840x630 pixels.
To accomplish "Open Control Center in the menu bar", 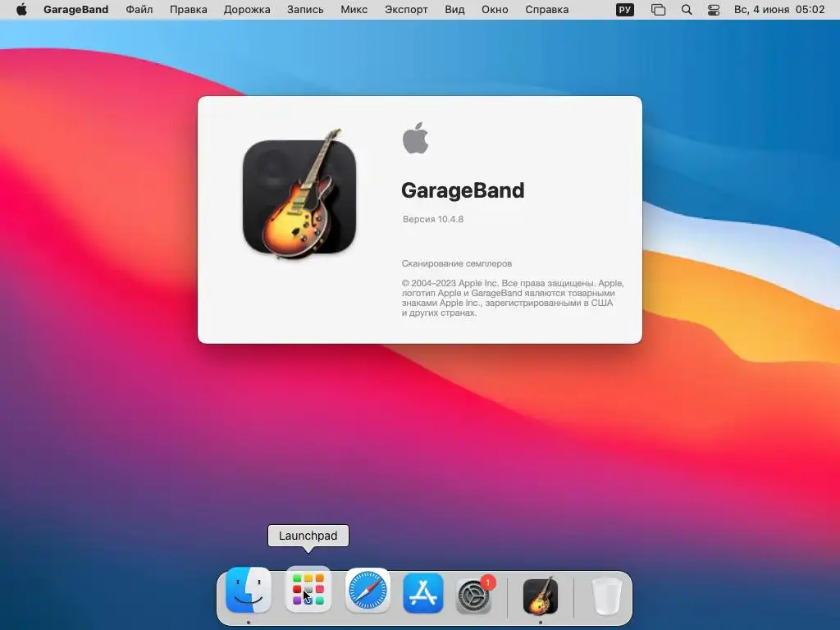I will click(714, 10).
